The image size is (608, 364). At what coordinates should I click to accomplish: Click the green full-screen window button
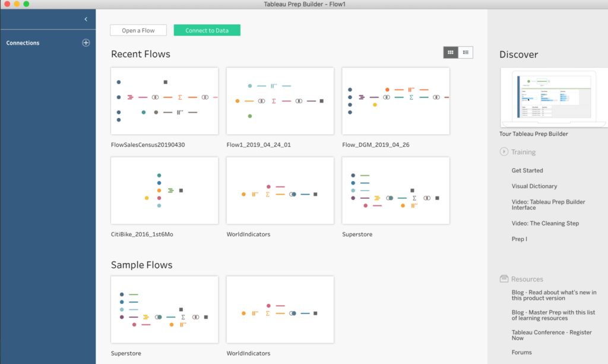[x=26, y=4]
